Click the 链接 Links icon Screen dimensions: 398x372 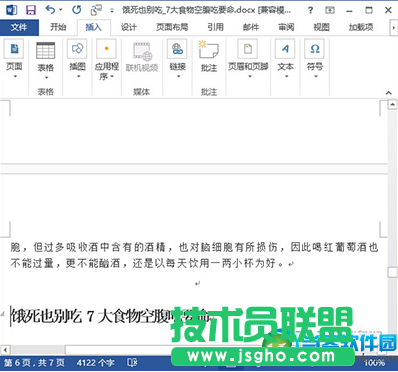[177, 49]
